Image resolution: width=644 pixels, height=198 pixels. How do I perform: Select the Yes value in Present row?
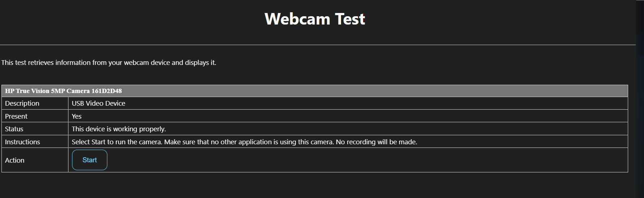[77, 116]
